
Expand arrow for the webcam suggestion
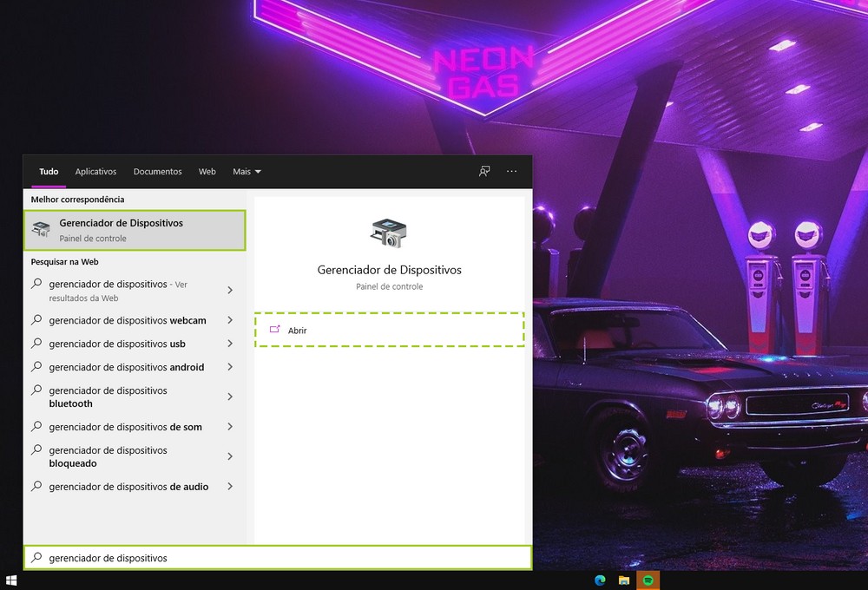point(230,320)
